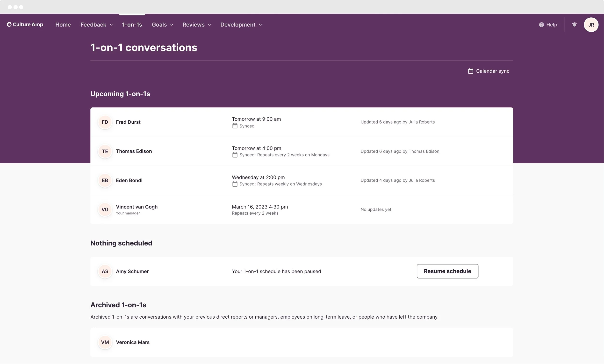Expand the Goals dropdown menu
604x364 pixels.
coord(163,25)
